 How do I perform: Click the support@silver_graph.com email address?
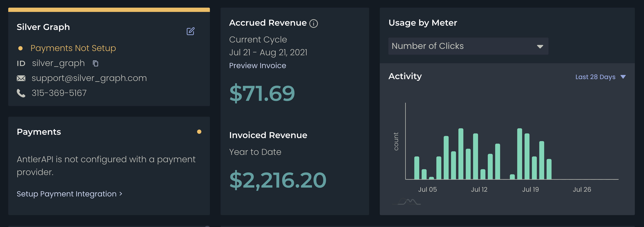point(89,78)
